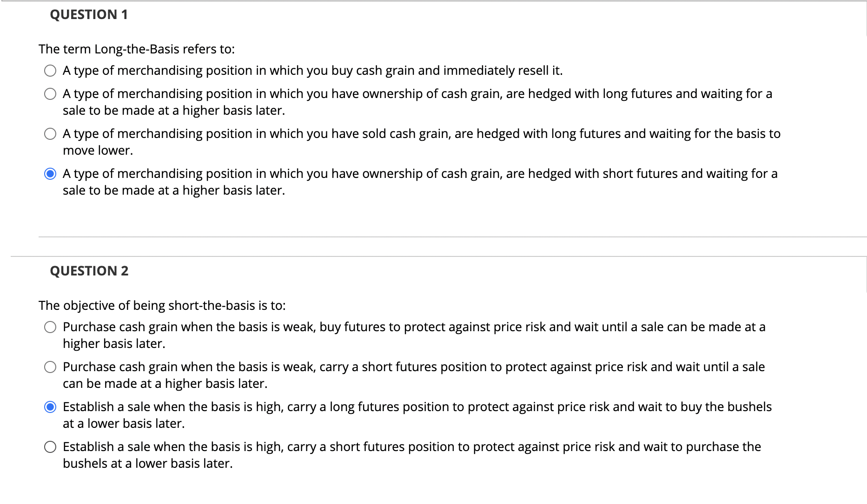The width and height of the screenshot is (867, 504).
Task: Choose Question 1 option hedged with long futures, ownership
Action: (50, 94)
